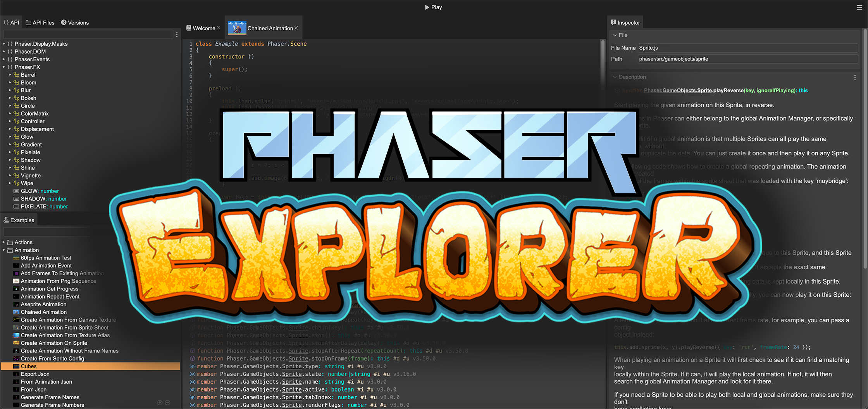This screenshot has width=868, height=409.
Task: Click the Inspector panel vertical scrollbar
Action: (x=865, y=149)
